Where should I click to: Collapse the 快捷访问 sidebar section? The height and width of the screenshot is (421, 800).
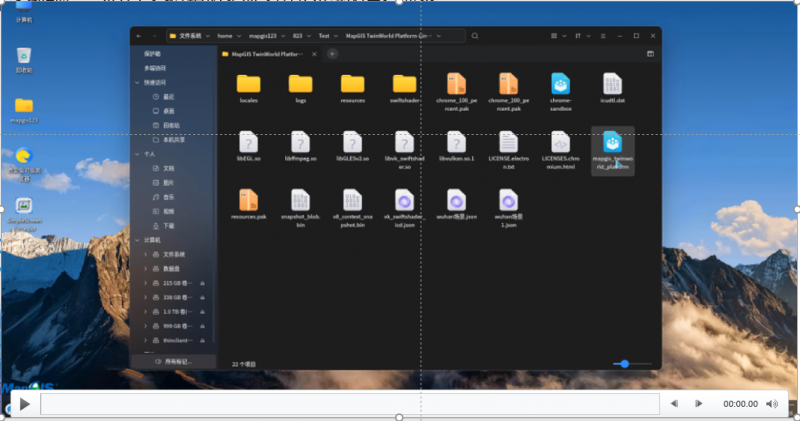[x=137, y=82]
